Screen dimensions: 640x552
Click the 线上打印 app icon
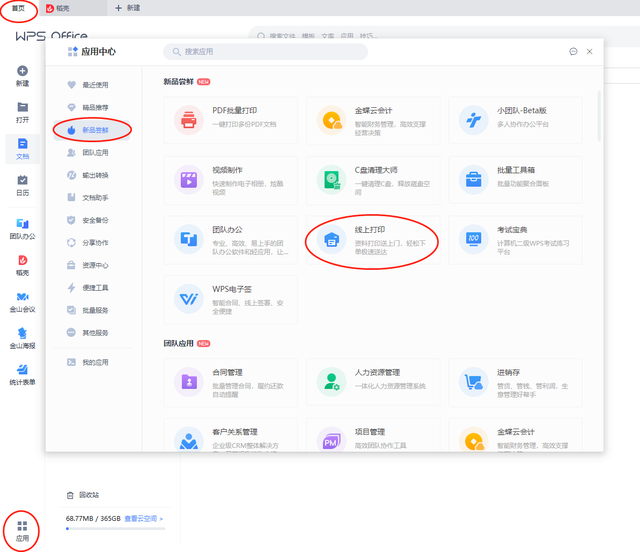(x=331, y=239)
